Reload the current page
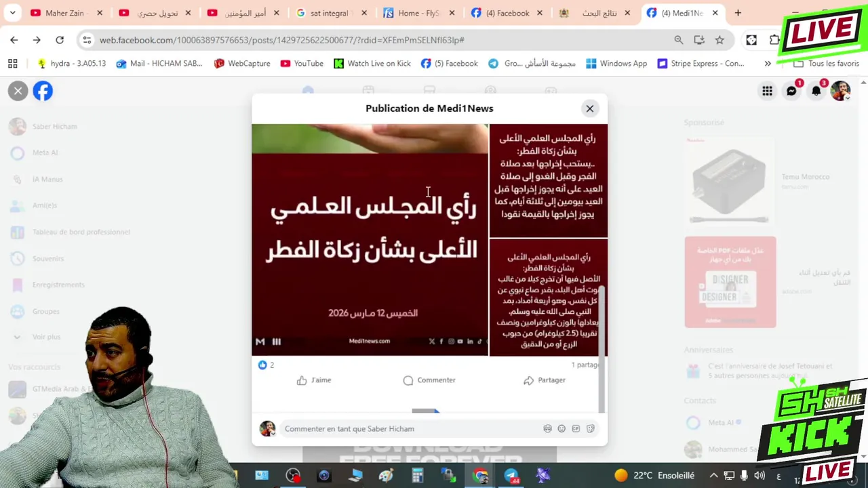This screenshot has height=488, width=868. (x=60, y=40)
